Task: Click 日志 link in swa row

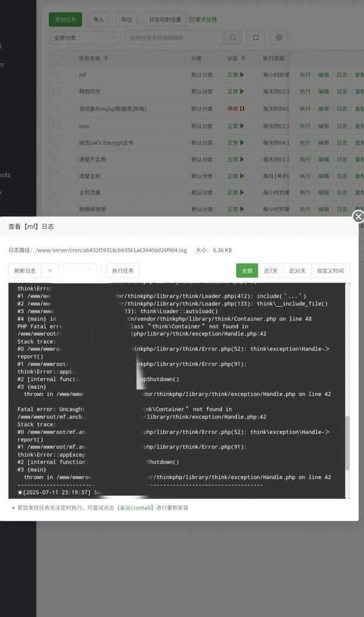Action: pos(342,126)
